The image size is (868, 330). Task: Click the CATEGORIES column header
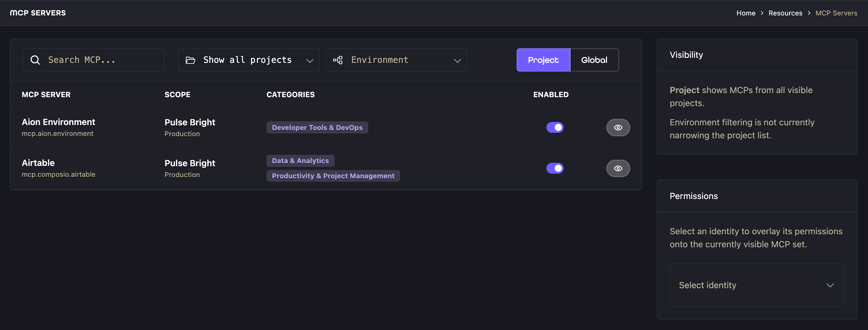pyautogui.click(x=290, y=95)
